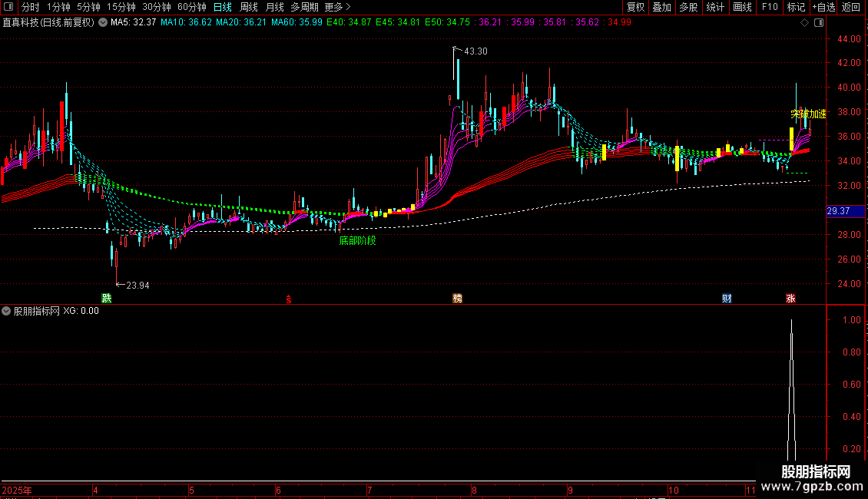Click the 复权 adjustment button

pyautogui.click(x=636, y=8)
